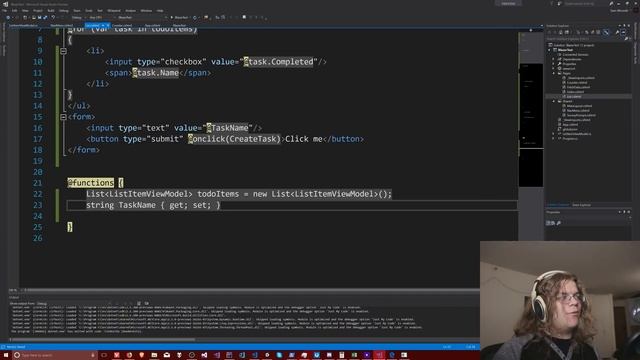Open Properties wrench icon in Solution Explorer
This screenshot has width=640, height=360.
[618, 32]
